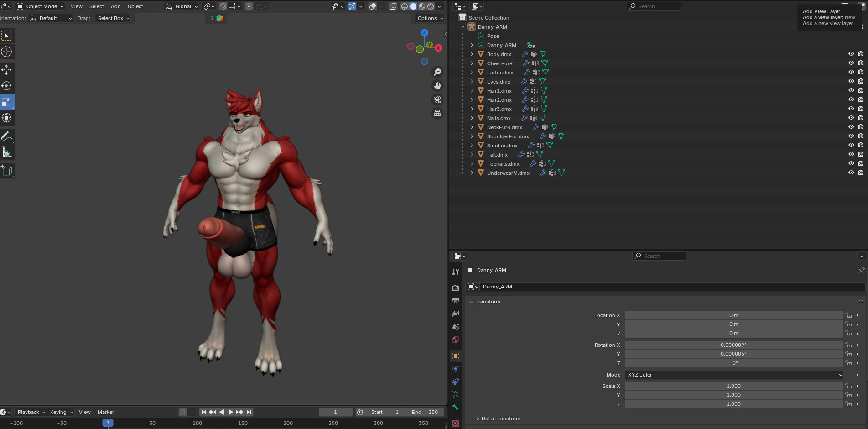Screen dimensions: 868x429
Task: Click the Location X value field
Action: pos(733,315)
